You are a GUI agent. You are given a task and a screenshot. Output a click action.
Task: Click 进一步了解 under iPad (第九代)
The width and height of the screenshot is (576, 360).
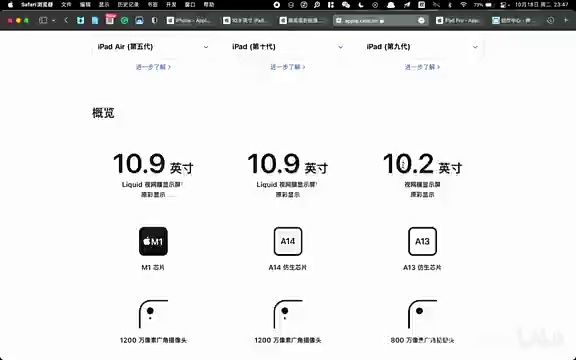point(422,67)
